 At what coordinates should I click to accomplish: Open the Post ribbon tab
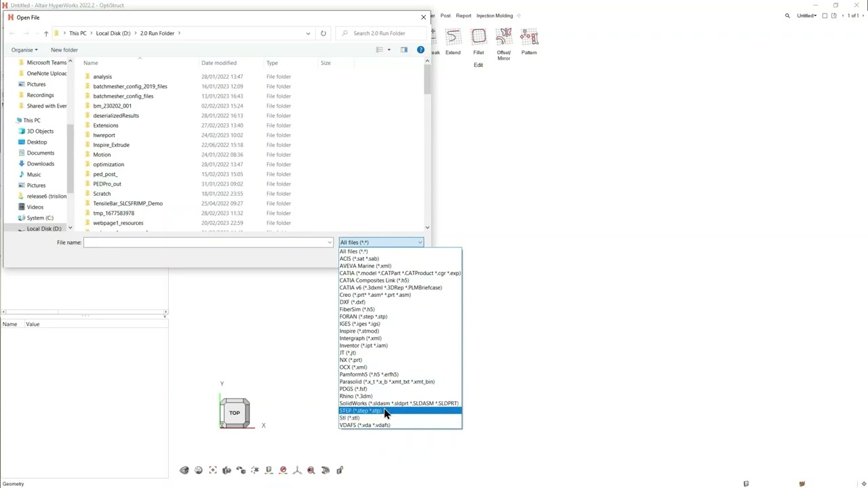click(x=446, y=16)
